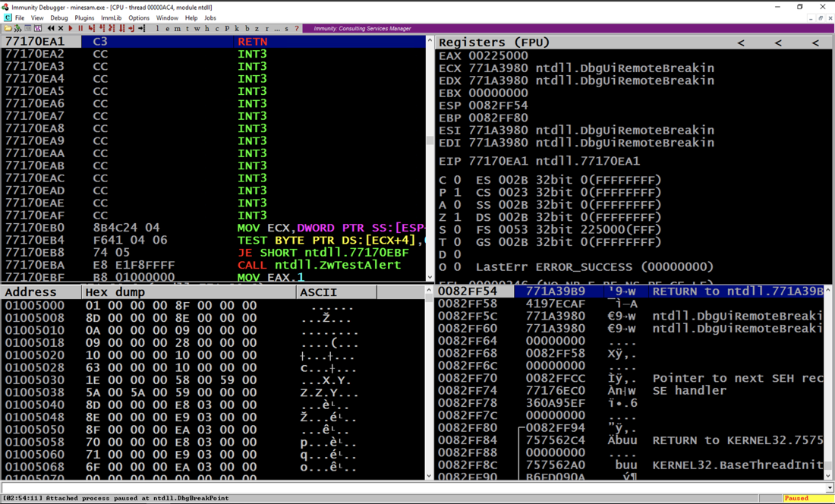The width and height of the screenshot is (835, 504).
Task: Select dump row at address 01005030
Action: click(x=213, y=380)
